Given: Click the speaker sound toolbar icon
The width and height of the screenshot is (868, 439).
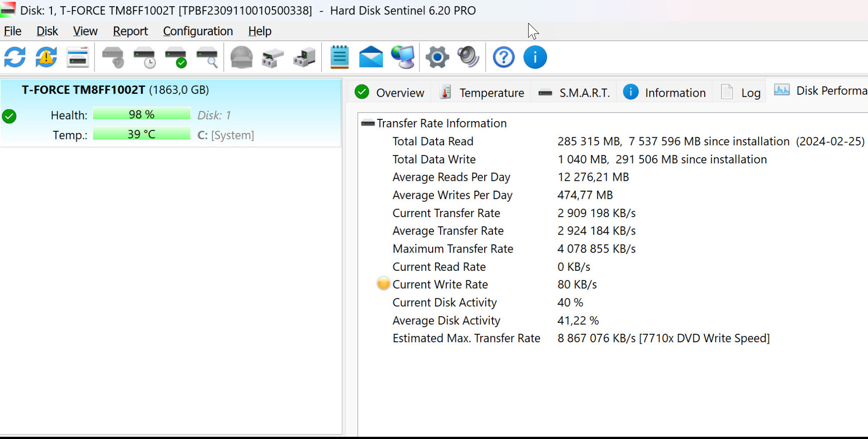Looking at the screenshot, I should (x=468, y=57).
